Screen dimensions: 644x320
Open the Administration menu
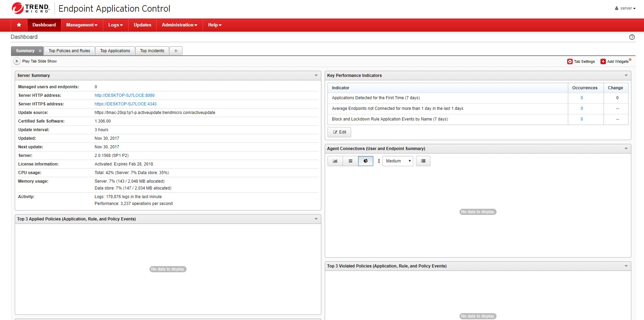[179, 25]
